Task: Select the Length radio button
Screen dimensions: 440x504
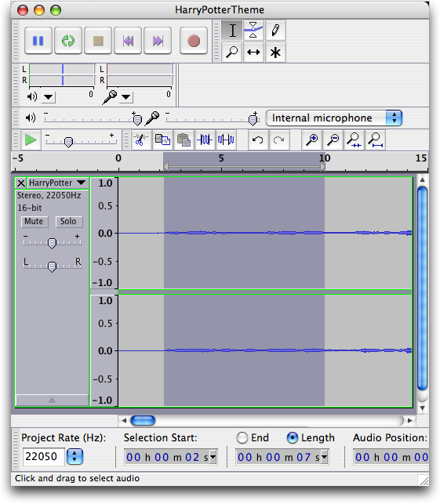Action: point(292,438)
